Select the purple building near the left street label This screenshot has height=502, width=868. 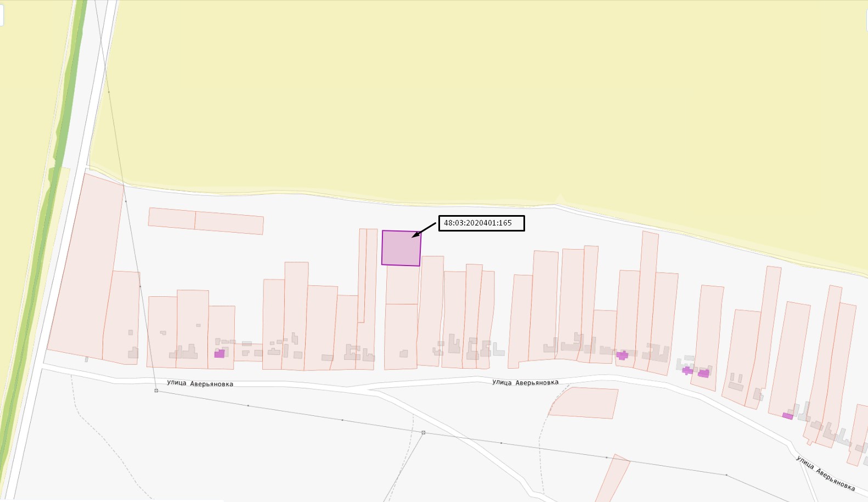tap(219, 353)
